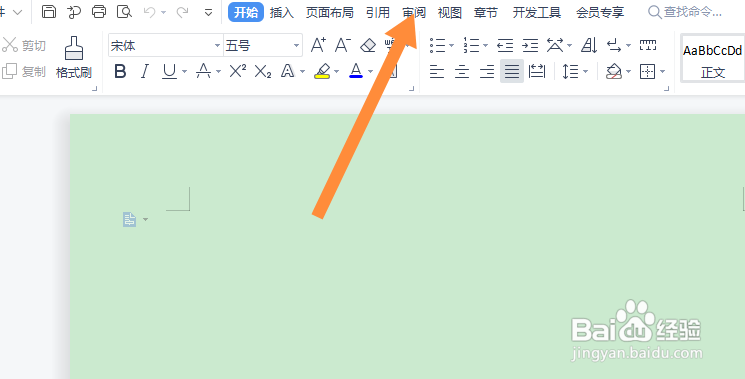This screenshot has height=379, width=745.
Task: Apply the blue font color A
Action: pyautogui.click(x=356, y=72)
